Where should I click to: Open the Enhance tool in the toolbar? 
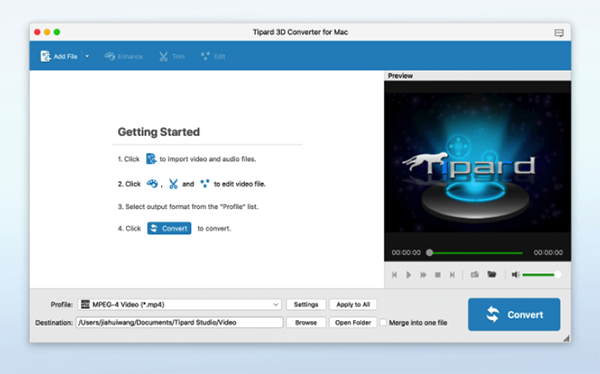(124, 56)
